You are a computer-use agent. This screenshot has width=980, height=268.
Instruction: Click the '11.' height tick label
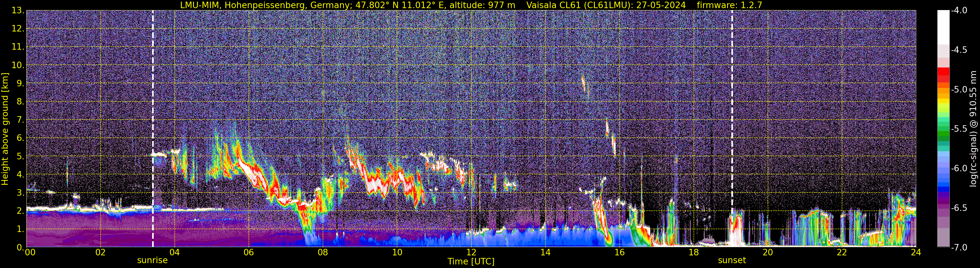pos(18,47)
